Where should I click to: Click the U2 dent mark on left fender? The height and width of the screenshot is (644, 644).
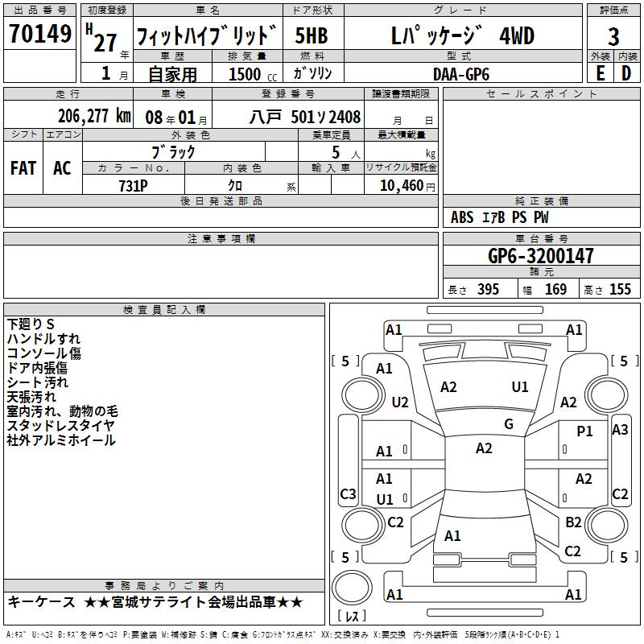click(x=400, y=402)
